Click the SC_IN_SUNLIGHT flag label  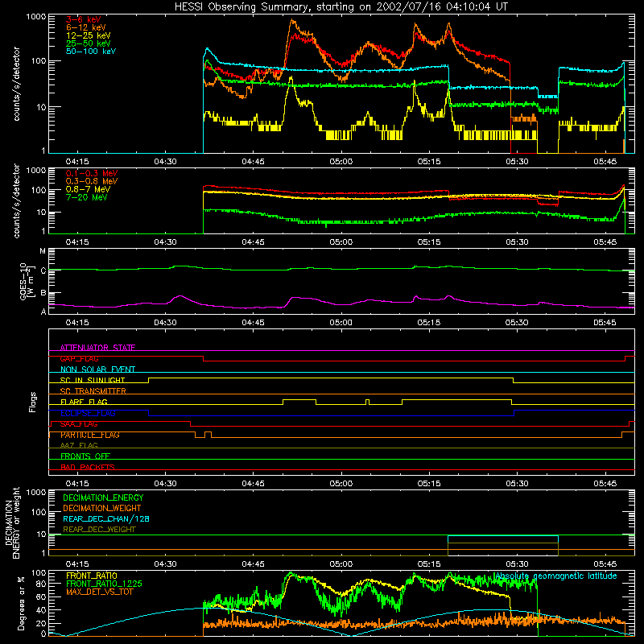coord(93,380)
